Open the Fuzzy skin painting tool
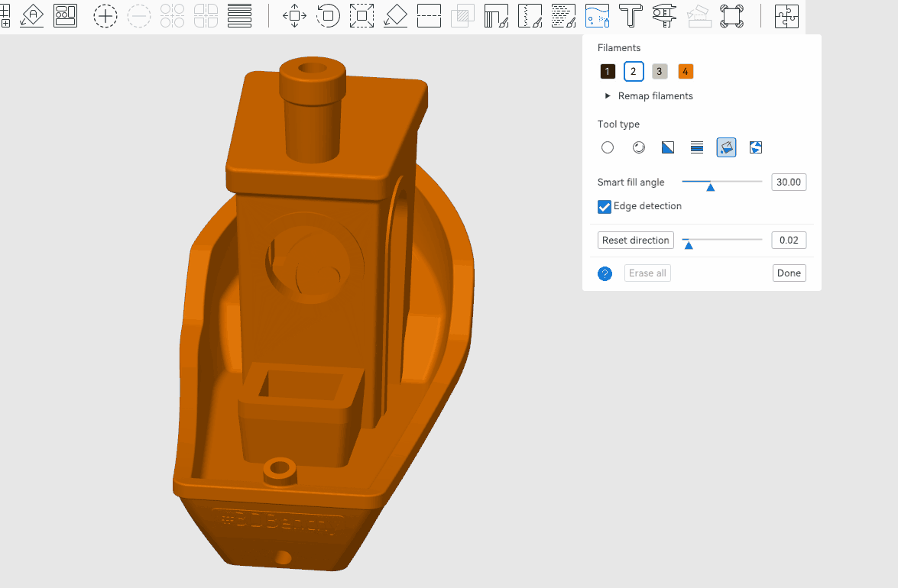 pyautogui.click(x=563, y=15)
